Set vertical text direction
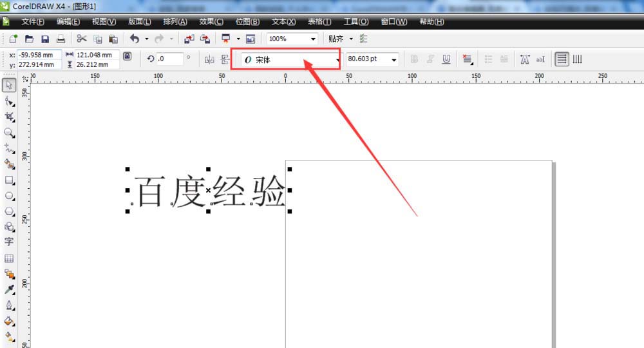The height and width of the screenshot is (348, 644). [x=578, y=59]
